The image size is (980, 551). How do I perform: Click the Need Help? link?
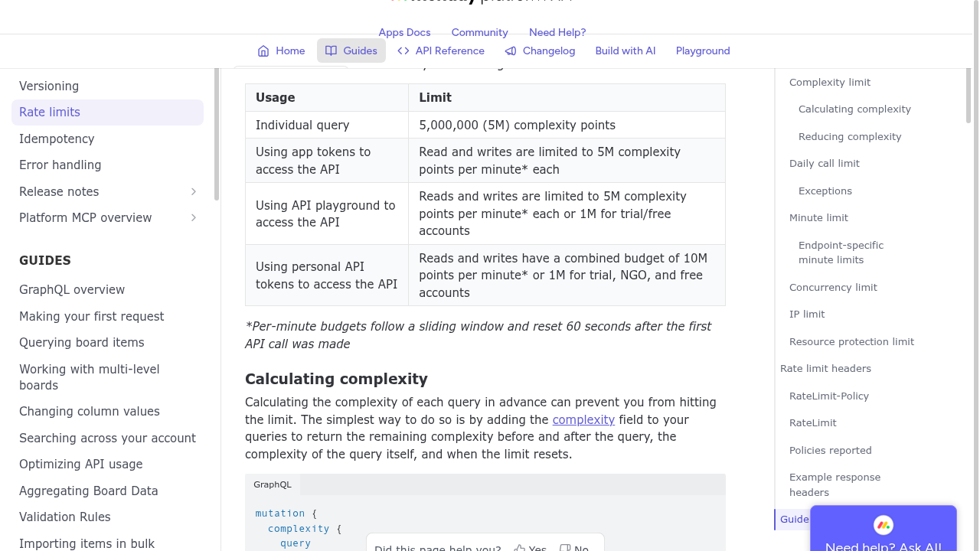tap(557, 32)
